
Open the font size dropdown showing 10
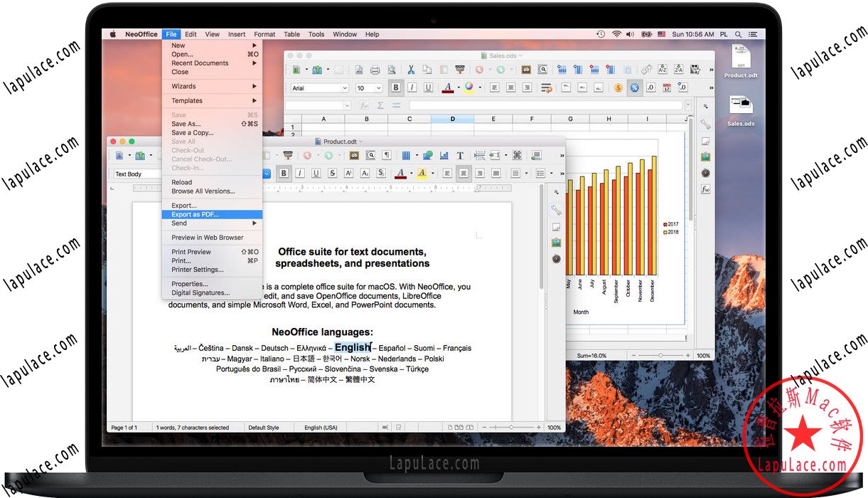[368, 88]
